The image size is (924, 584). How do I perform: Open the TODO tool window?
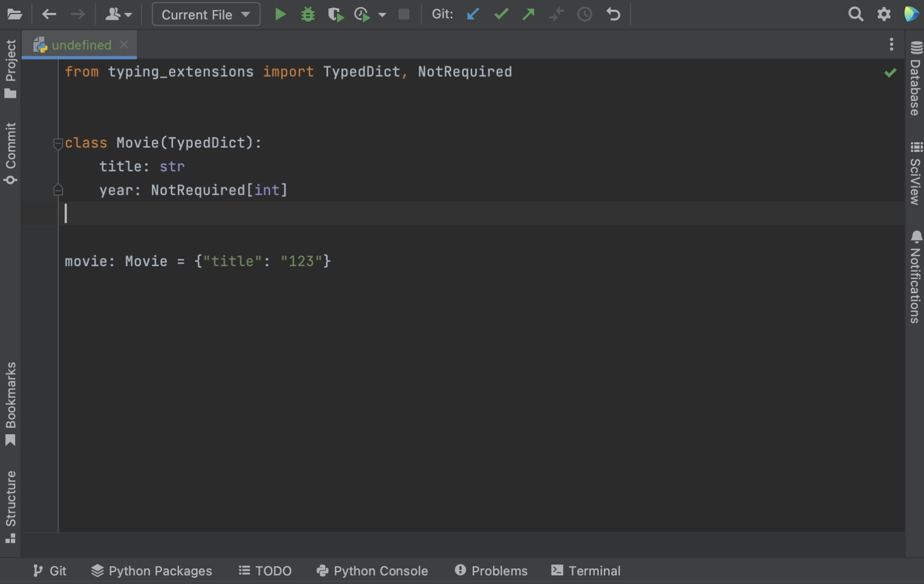click(265, 570)
